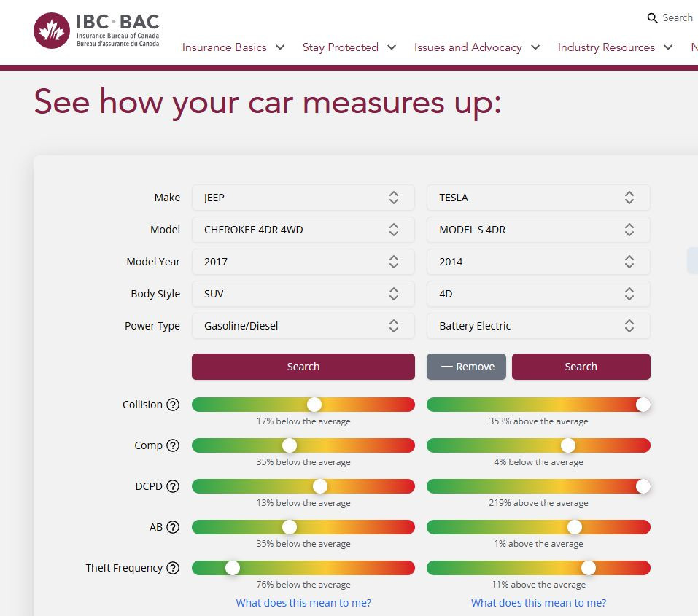Click the '353% above the average' text
698x616 pixels.
pos(538,421)
